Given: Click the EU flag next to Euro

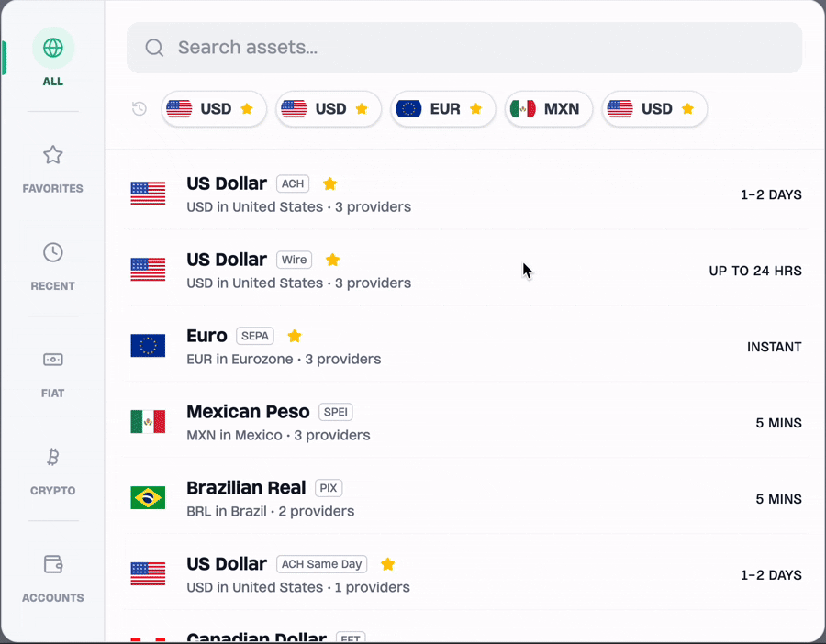Looking at the screenshot, I should [148, 346].
